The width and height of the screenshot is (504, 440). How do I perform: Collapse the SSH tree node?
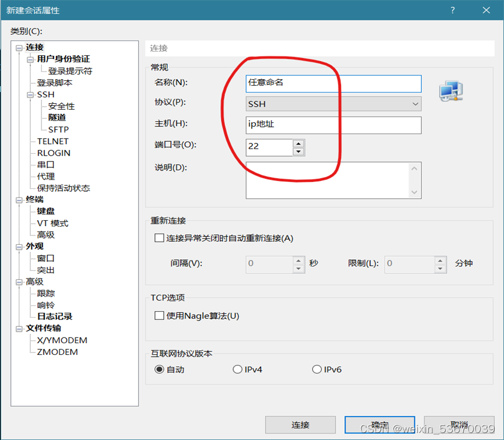(x=30, y=95)
